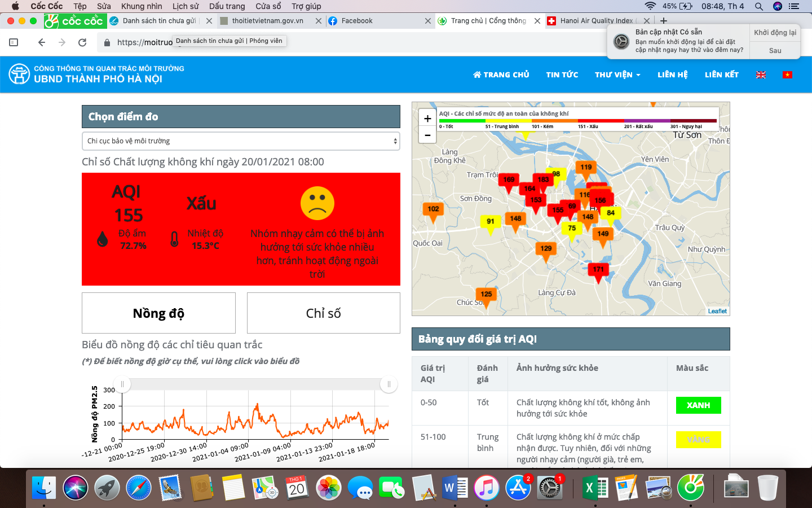Click the browser address bar URL

[145, 42]
